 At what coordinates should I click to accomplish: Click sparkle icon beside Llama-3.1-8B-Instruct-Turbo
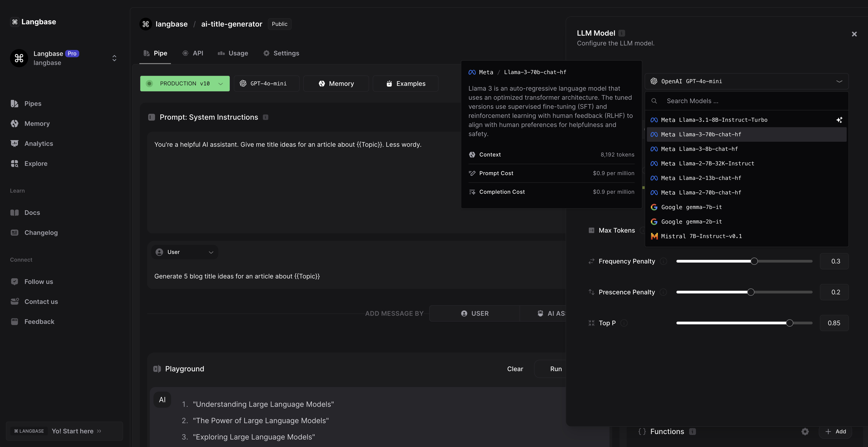pyautogui.click(x=839, y=120)
